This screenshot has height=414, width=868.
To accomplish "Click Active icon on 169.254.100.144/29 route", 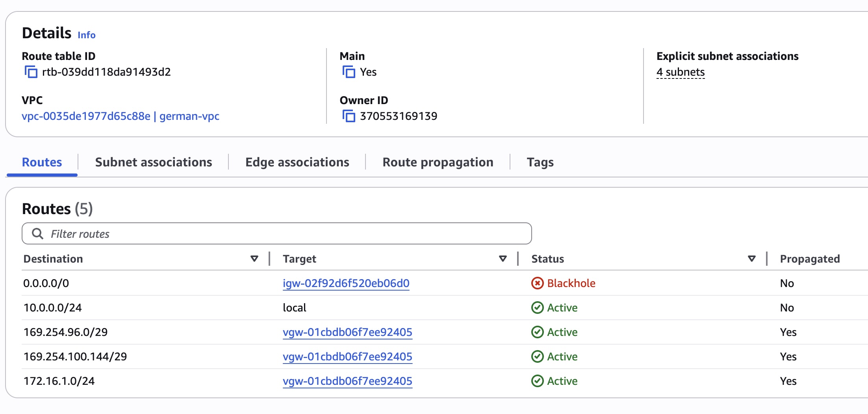I will click(538, 356).
